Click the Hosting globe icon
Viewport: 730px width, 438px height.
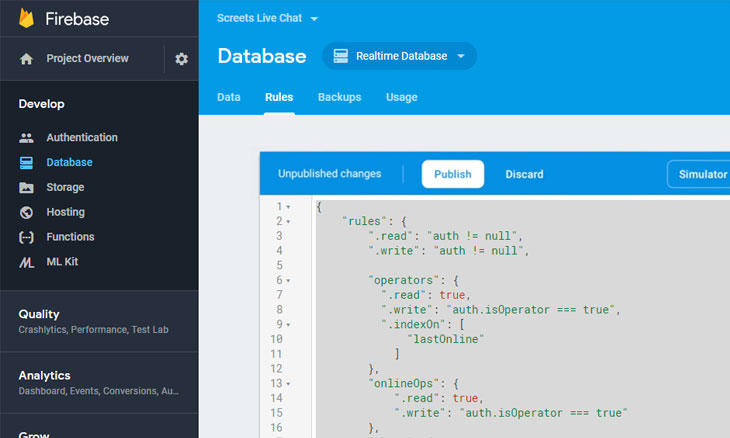(27, 212)
